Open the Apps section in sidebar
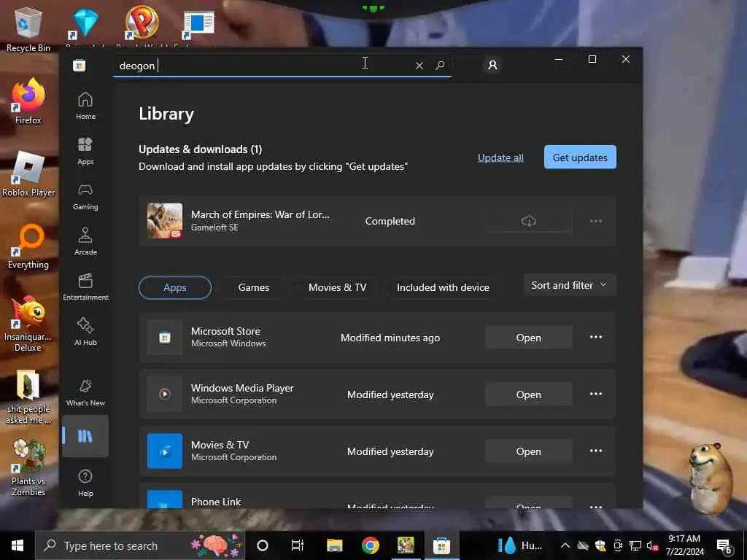This screenshot has width=747, height=560. (x=85, y=151)
